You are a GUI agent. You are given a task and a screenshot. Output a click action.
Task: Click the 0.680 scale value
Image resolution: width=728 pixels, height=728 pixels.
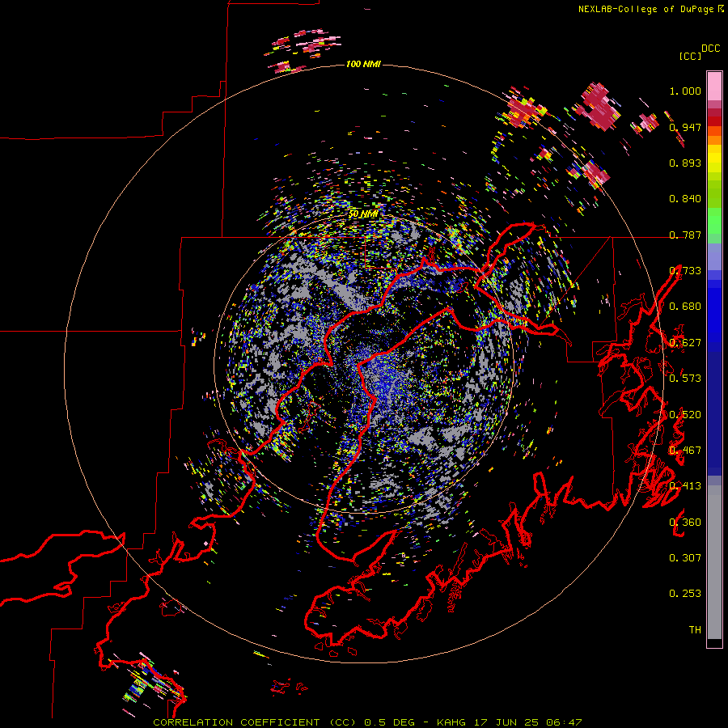coord(685,307)
